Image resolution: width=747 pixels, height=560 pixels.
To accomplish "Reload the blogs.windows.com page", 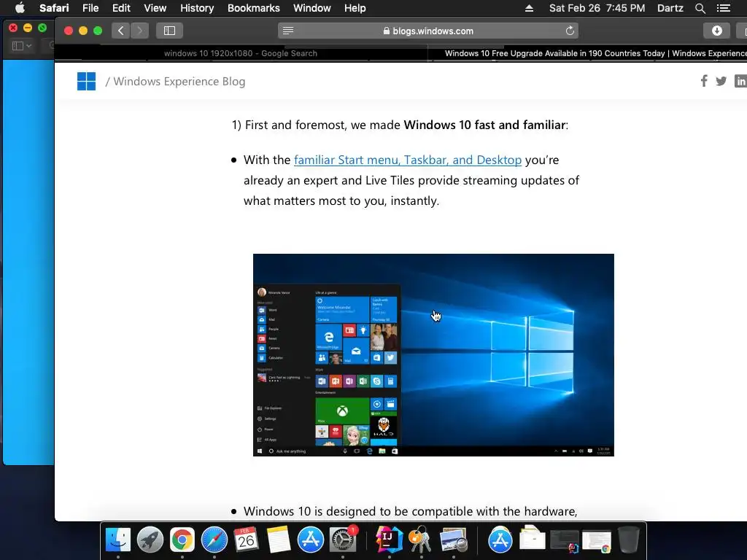I will (x=570, y=31).
